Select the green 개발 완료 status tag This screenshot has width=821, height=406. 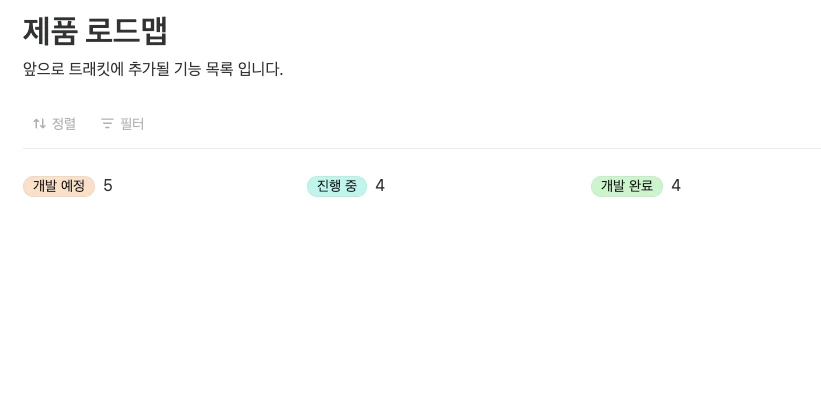627,186
